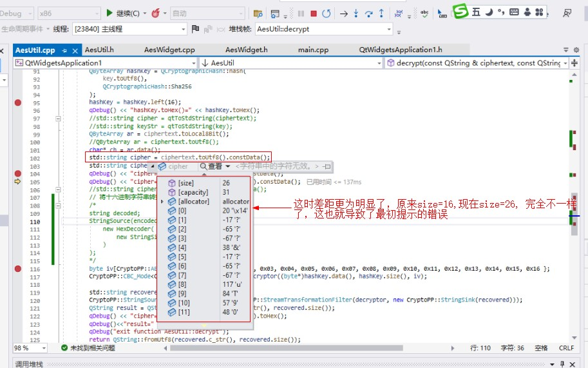Image resolution: width=588 pixels, height=368 pixels.
Task: Toggle the breakpoint on line 95
Action: [17, 102]
